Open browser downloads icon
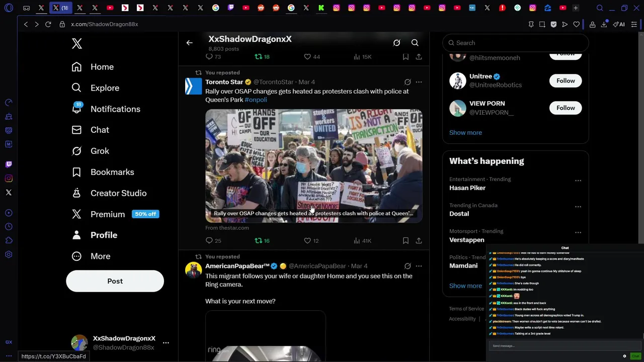The height and width of the screenshot is (362, 644). [x=604, y=24]
